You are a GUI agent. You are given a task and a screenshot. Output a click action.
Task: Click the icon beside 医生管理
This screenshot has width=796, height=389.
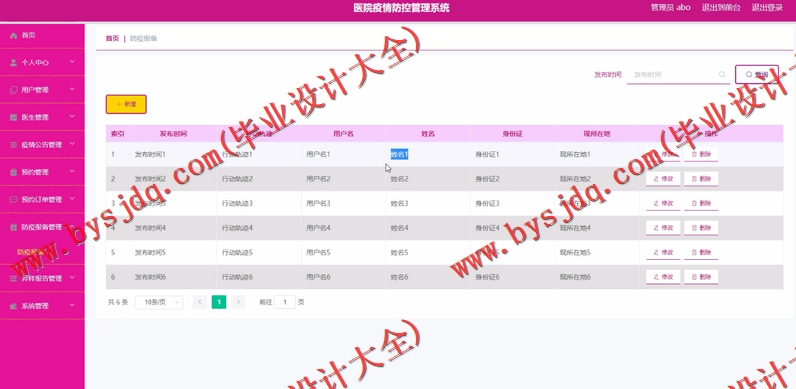tap(14, 118)
